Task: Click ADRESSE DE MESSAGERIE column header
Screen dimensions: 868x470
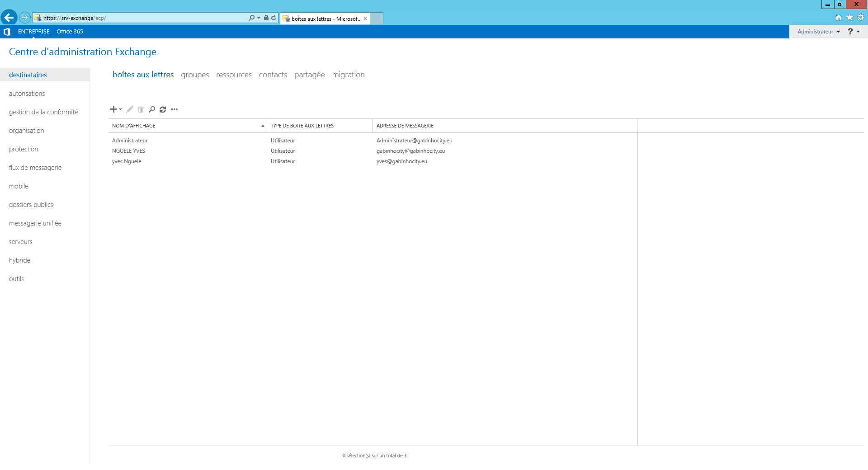Action: (x=505, y=126)
